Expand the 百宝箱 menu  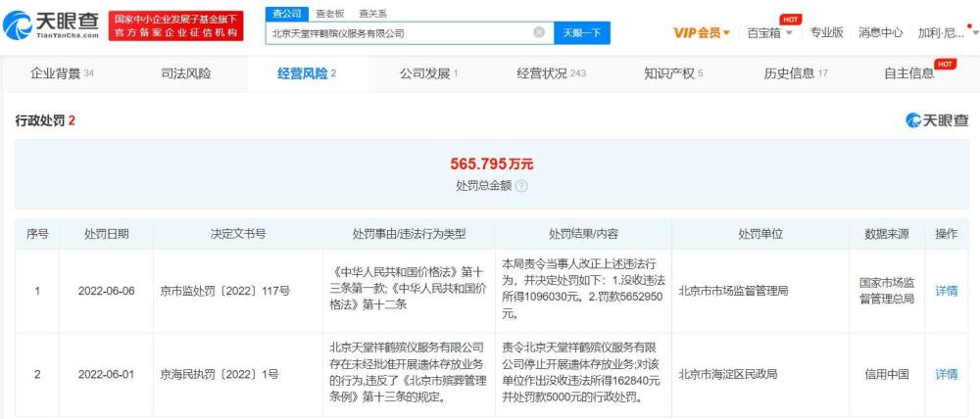[x=770, y=33]
